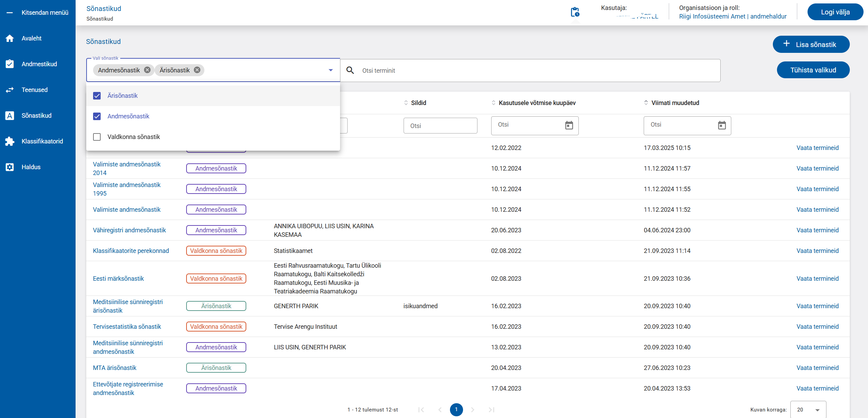Click the clipboard clock icon in header
Image resolution: width=868 pixels, height=418 pixels.
[575, 12]
